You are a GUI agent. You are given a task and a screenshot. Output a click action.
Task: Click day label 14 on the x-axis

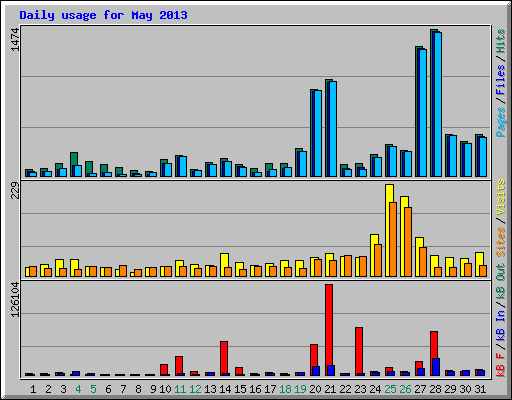click(225, 389)
